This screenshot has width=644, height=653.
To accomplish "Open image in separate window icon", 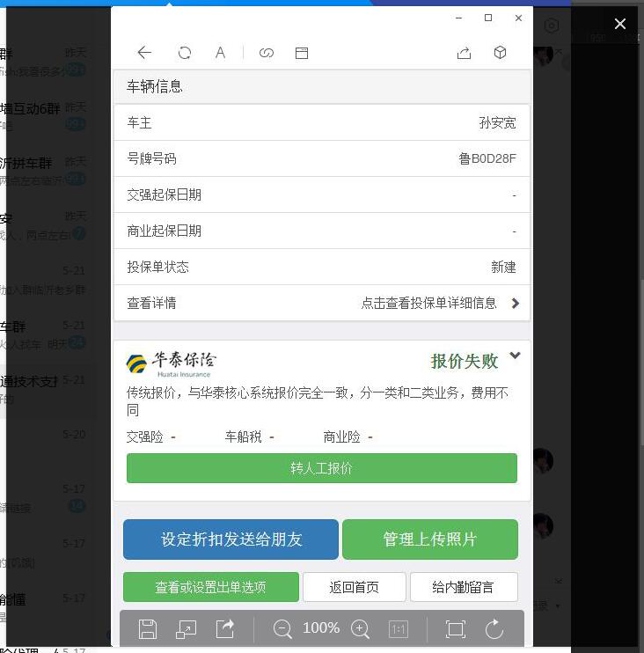I will point(187,629).
